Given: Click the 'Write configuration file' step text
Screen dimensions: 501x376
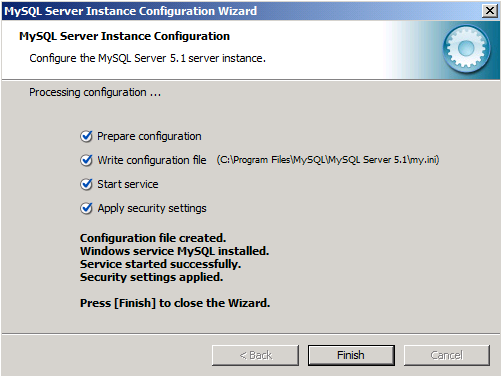Looking at the screenshot, I should [152, 160].
